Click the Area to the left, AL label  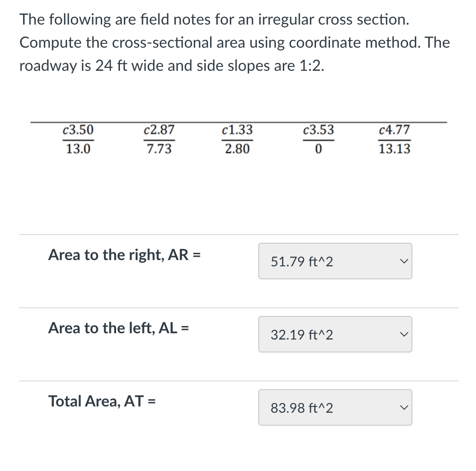pos(118,328)
